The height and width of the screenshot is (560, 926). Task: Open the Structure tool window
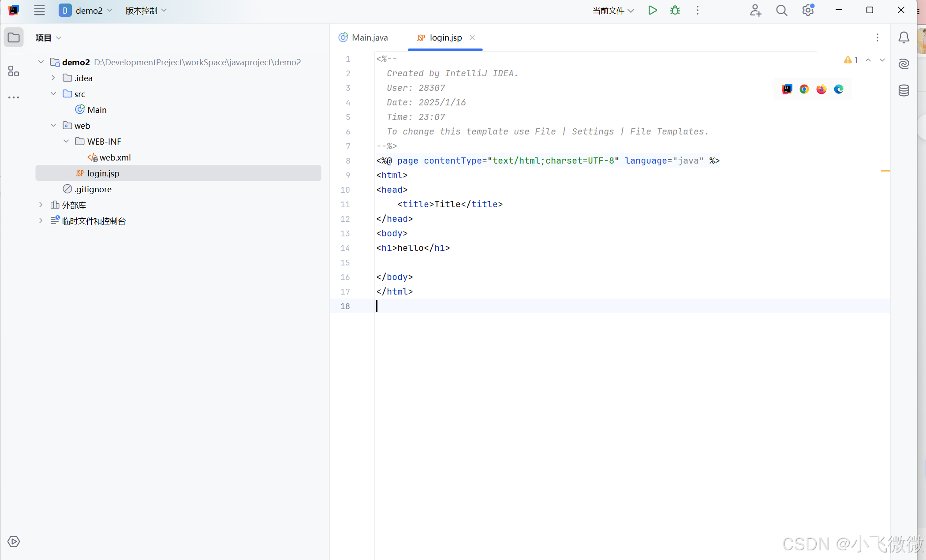13,71
